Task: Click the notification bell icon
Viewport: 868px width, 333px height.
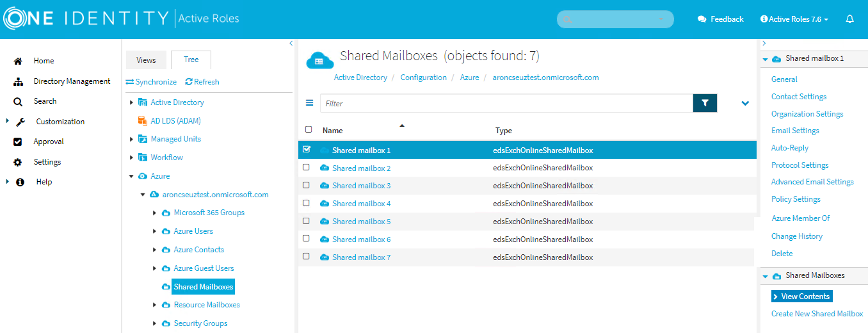Action: click(x=849, y=19)
